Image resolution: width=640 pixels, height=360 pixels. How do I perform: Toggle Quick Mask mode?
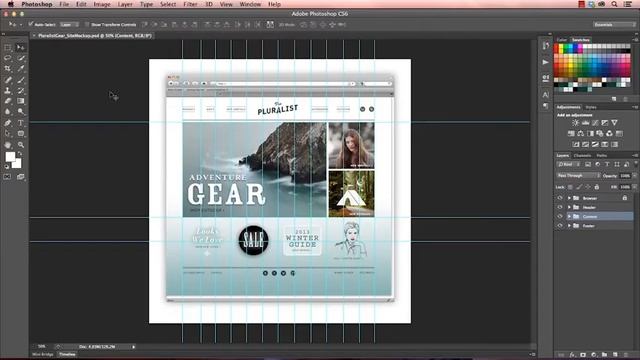[7, 177]
